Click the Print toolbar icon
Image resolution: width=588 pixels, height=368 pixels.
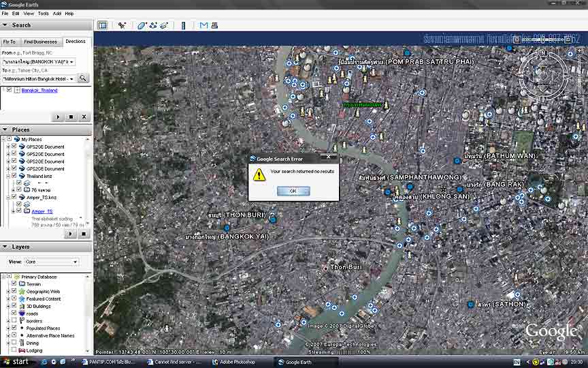pos(214,25)
